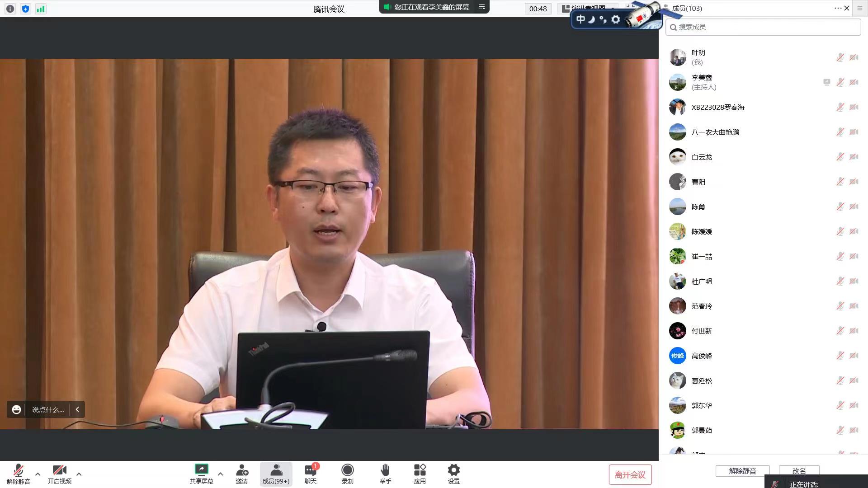Click the search members input field

point(764,27)
